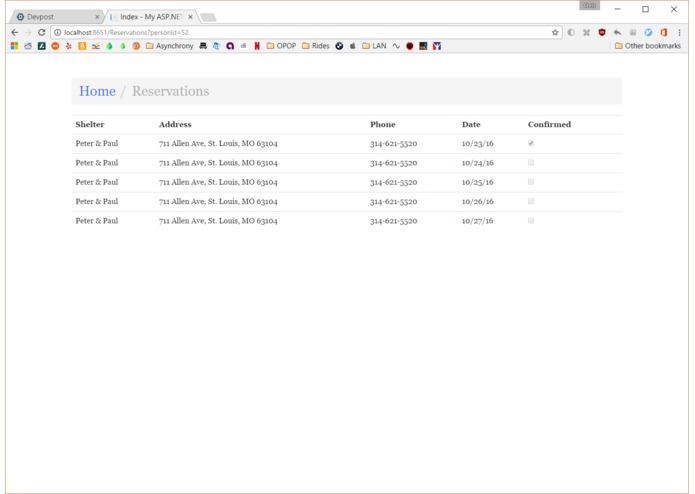The width and height of the screenshot is (695, 494).
Task: Reload the page with the refresh icon
Action: click(x=42, y=32)
